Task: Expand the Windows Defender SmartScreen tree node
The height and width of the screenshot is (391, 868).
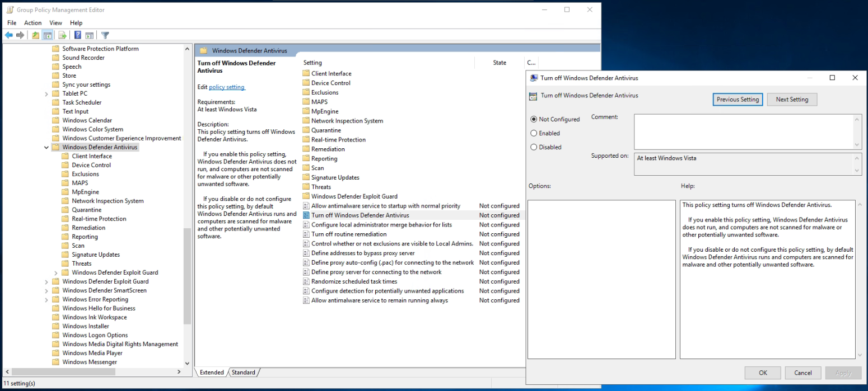Action: click(46, 291)
